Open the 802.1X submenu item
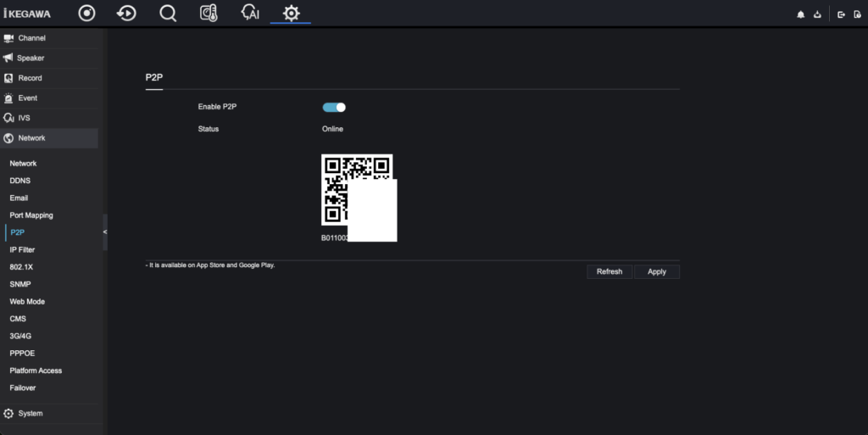This screenshot has height=435, width=868. 21,267
